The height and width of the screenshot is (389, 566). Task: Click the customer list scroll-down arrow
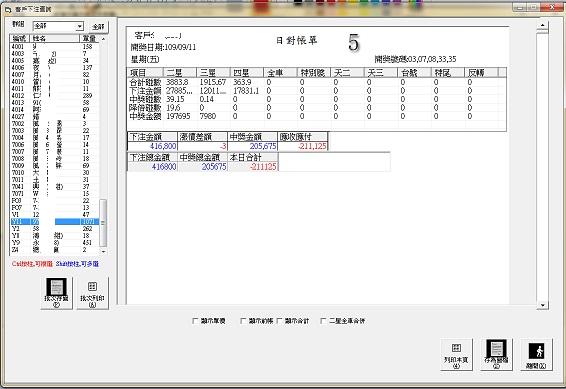point(103,251)
